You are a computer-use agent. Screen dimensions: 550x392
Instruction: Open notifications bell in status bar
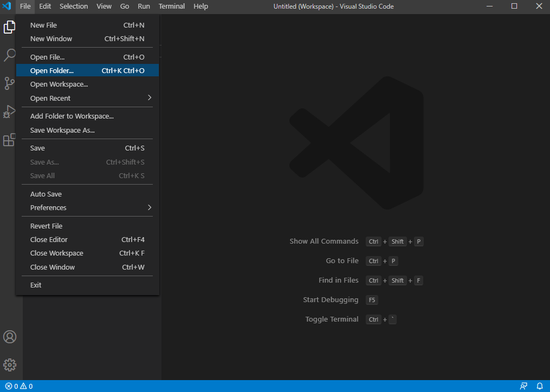540,386
